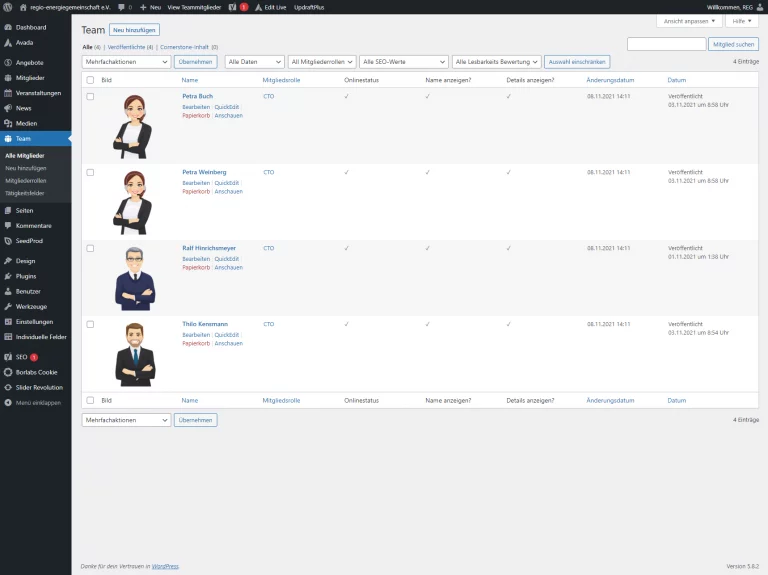Toggle select-all checkbox in table header
Viewport: 768px width, 575px height.
click(x=90, y=79)
